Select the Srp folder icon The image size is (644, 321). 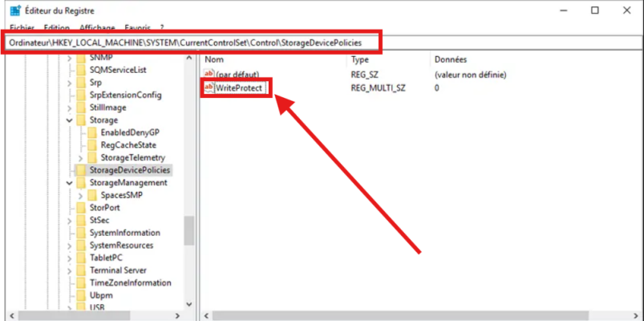click(x=81, y=82)
